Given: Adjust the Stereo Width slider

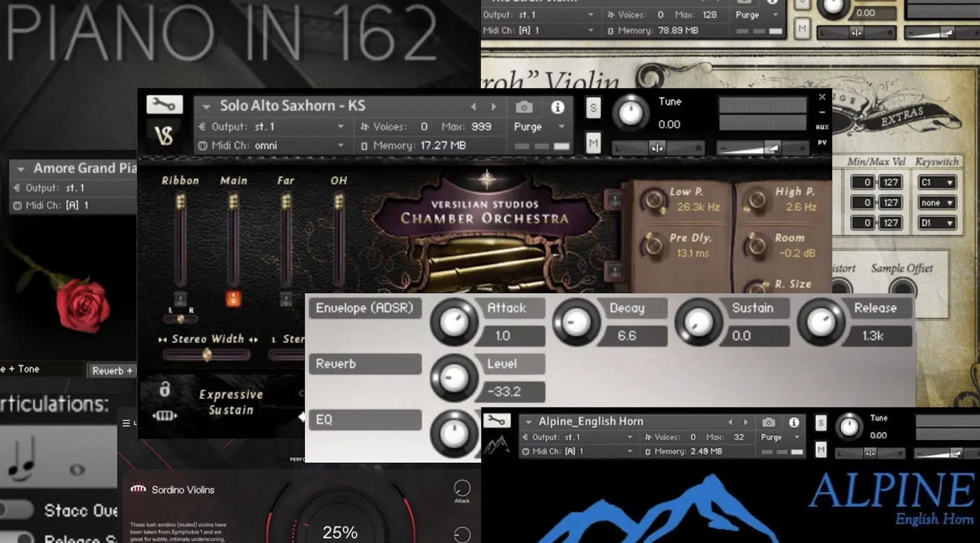Looking at the screenshot, I should 206,355.
